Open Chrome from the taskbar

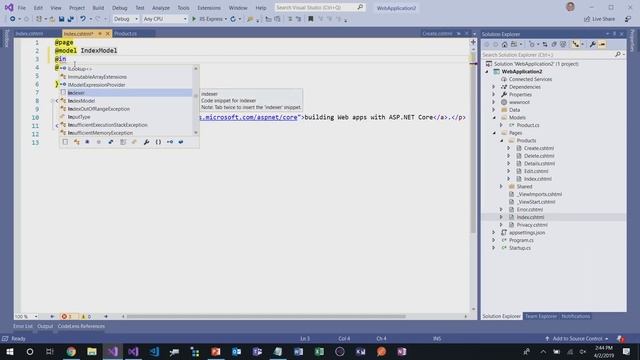71,351
